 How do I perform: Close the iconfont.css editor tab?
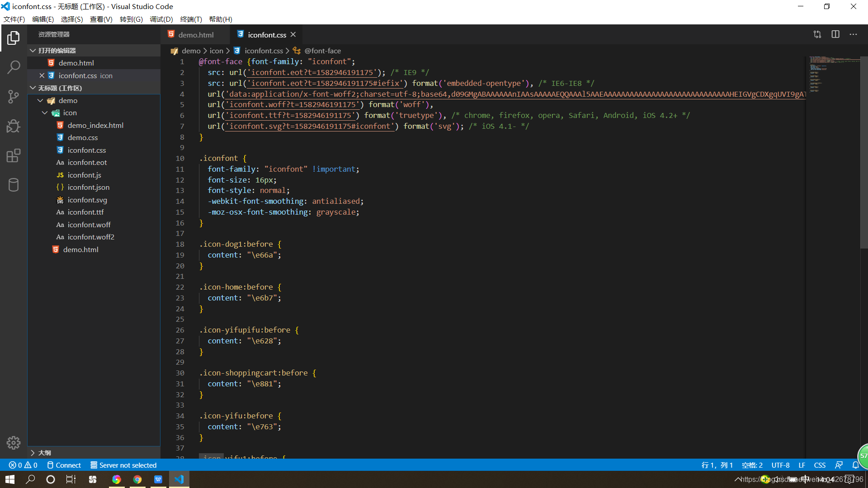coord(293,34)
